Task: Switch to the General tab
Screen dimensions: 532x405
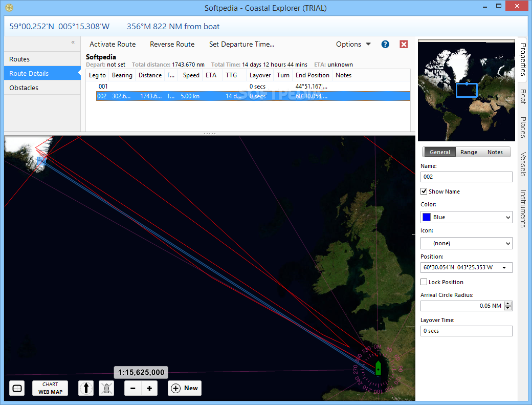Action: pyautogui.click(x=440, y=152)
